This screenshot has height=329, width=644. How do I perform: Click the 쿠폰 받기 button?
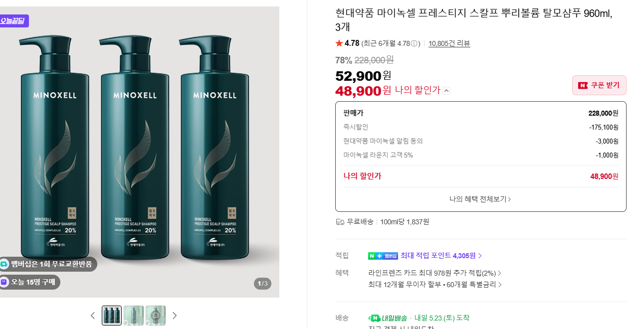click(x=599, y=85)
